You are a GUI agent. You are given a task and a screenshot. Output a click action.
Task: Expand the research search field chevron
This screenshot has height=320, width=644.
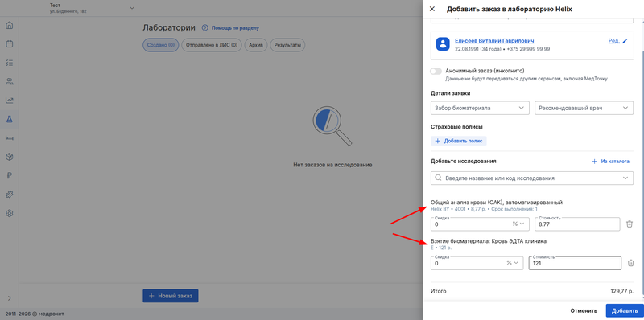(x=625, y=178)
